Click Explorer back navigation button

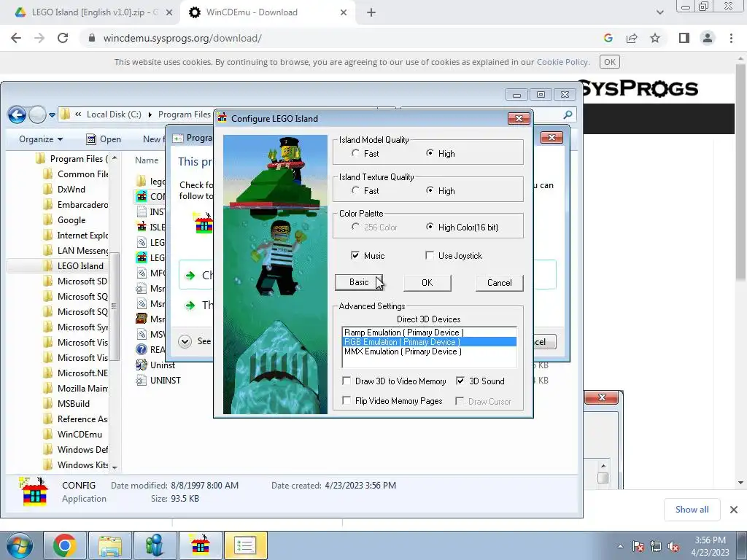pos(17,114)
